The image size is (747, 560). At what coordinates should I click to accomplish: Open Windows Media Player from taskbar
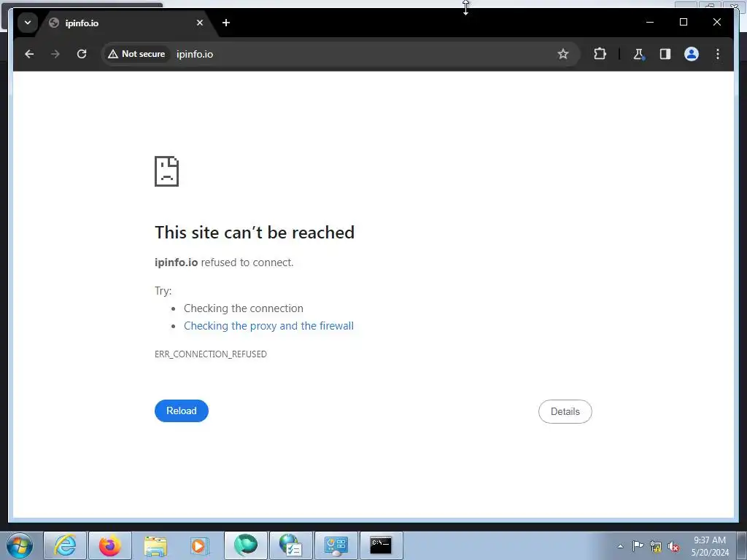pos(200,545)
